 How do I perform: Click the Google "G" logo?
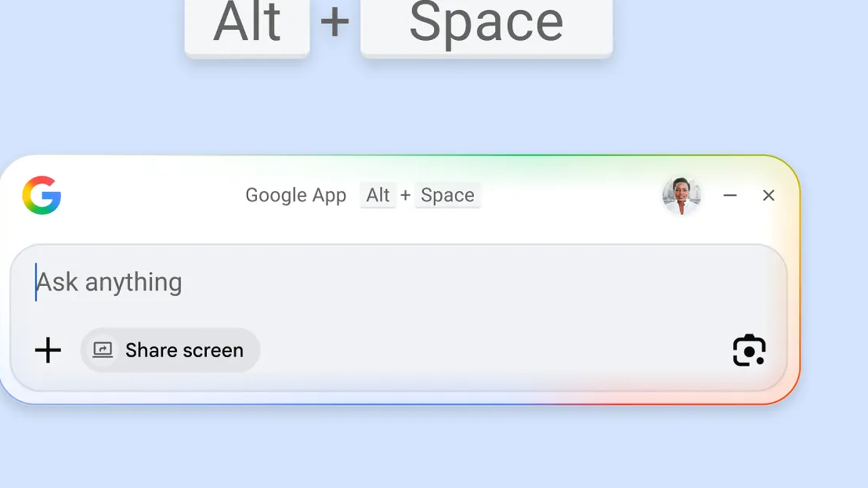(x=42, y=196)
